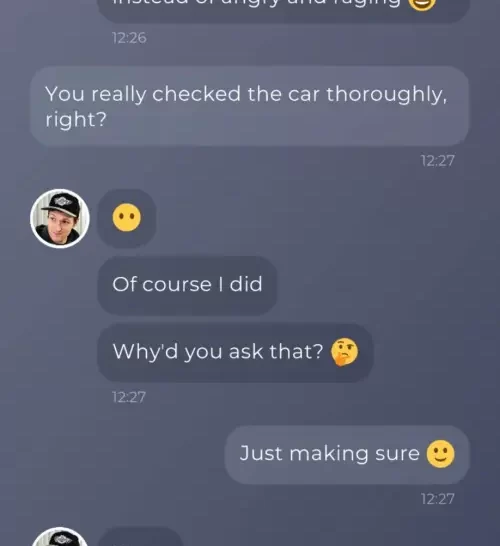The image size is (500, 546).
Task: Tap the 12:27 timestamp under 'Just making sure'
Action: coord(438,499)
